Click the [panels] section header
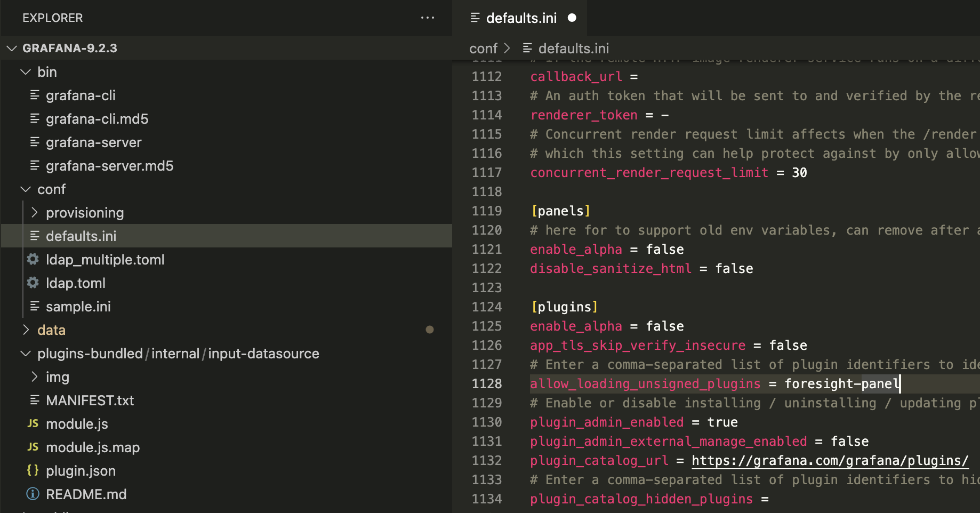The image size is (980, 513). point(560,211)
